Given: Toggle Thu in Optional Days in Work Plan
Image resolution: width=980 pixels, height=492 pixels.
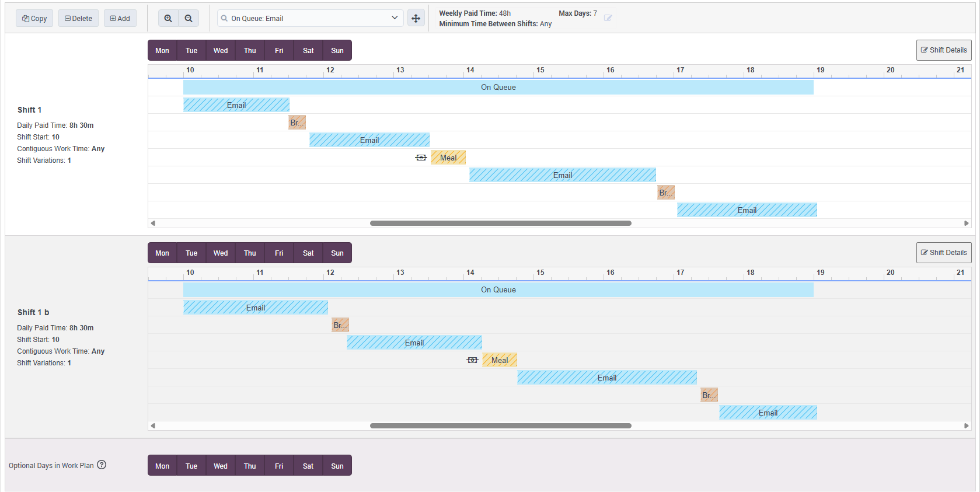Looking at the screenshot, I should coord(250,465).
